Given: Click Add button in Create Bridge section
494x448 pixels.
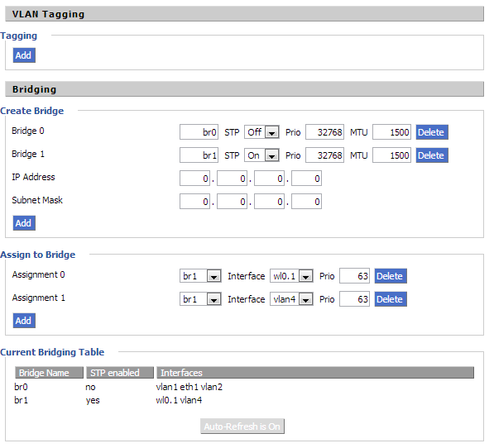Looking at the screenshot, I should [24, 223].
